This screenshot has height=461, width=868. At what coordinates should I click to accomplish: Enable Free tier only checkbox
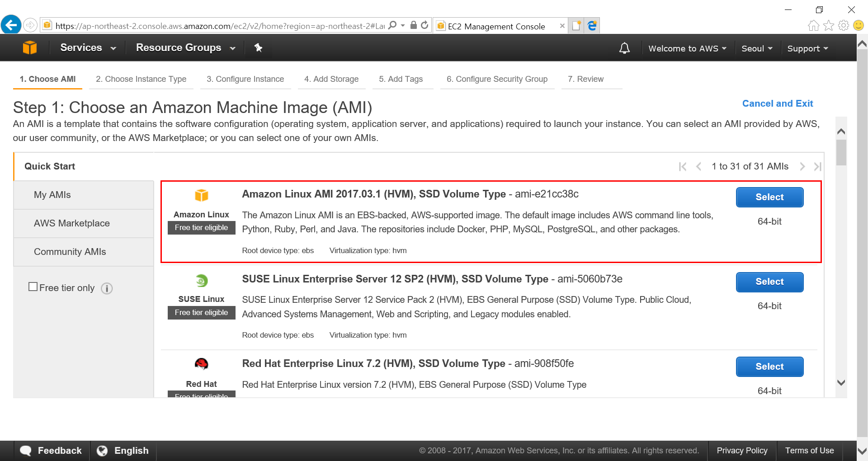click(x=33, y=287)
